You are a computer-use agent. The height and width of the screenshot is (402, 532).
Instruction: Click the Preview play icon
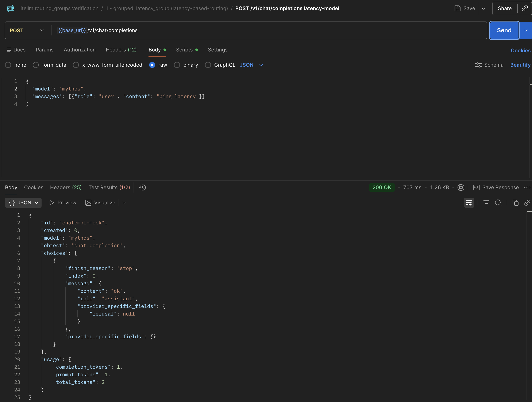pyautogui.click(x=51, y=203)
